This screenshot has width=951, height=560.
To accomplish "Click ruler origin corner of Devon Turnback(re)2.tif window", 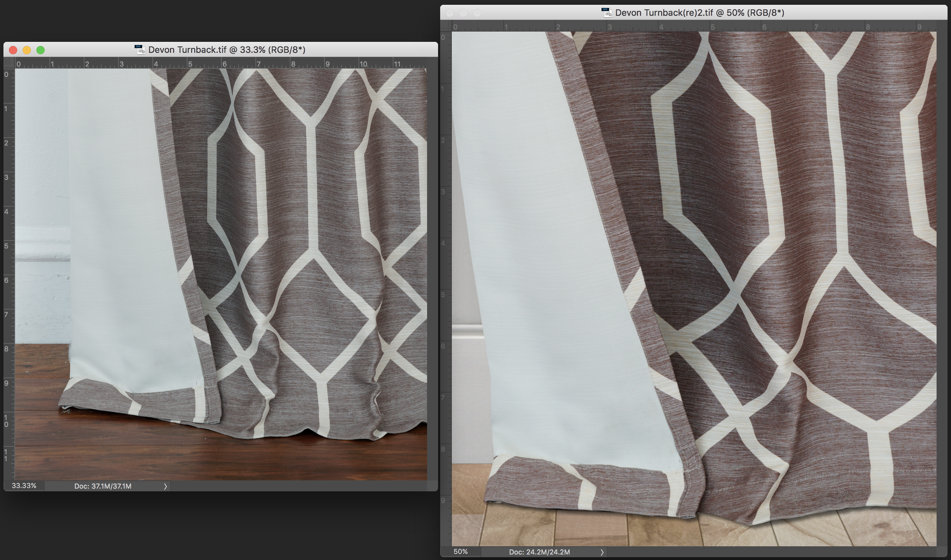I will point(446,26).
